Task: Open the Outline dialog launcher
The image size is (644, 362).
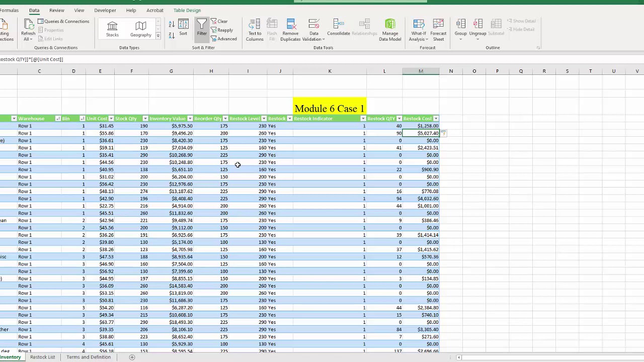Action: [538, 48]
